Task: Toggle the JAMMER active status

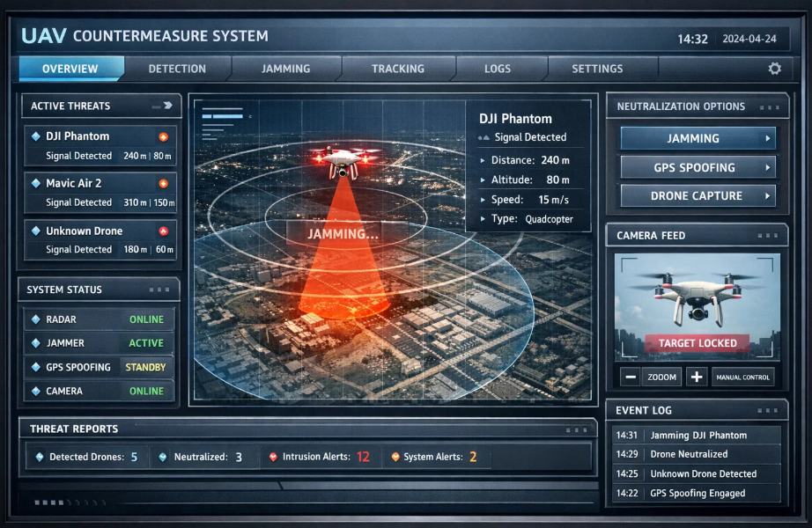Action: point(146,343)
